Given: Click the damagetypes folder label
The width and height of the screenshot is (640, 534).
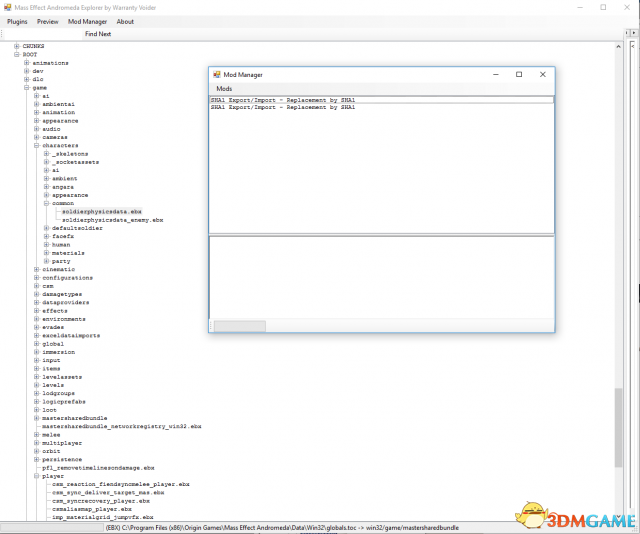Looking at the screenshot, I should tap(62, 294).
